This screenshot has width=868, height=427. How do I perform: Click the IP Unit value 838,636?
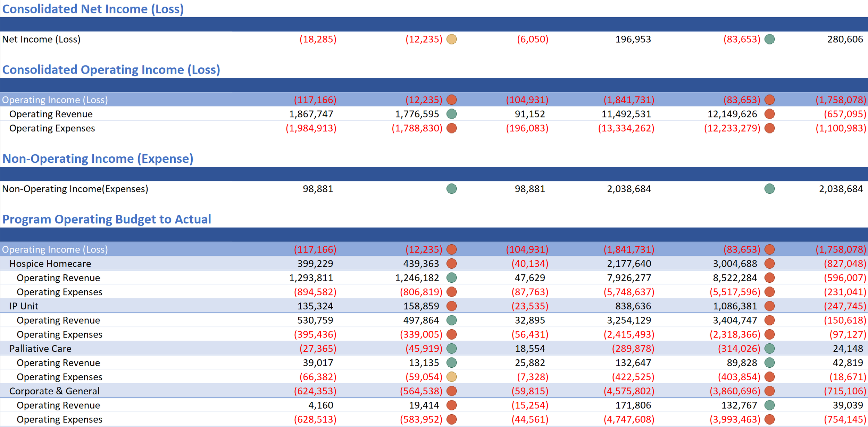pyautogui.click(x=633, y=306)
